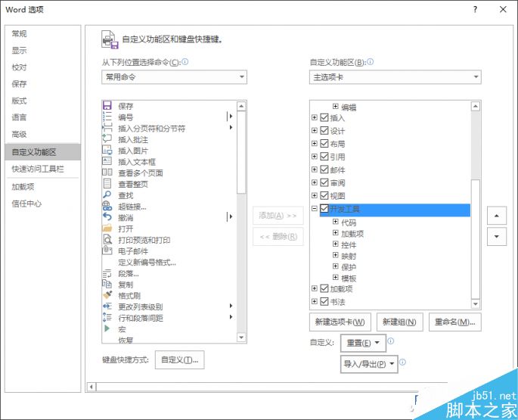Click the Hyperlink icon
Viewport: 518px width, 420px height.
point(107,207)
